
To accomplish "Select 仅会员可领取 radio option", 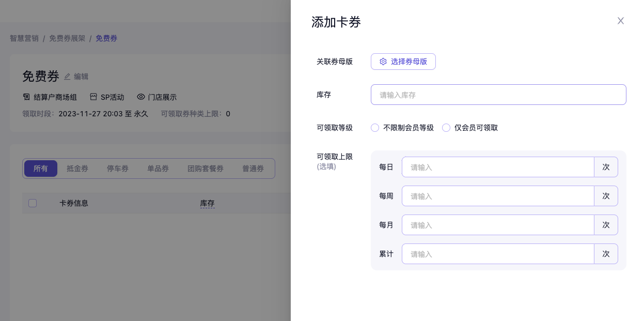I will pos(446,128).
